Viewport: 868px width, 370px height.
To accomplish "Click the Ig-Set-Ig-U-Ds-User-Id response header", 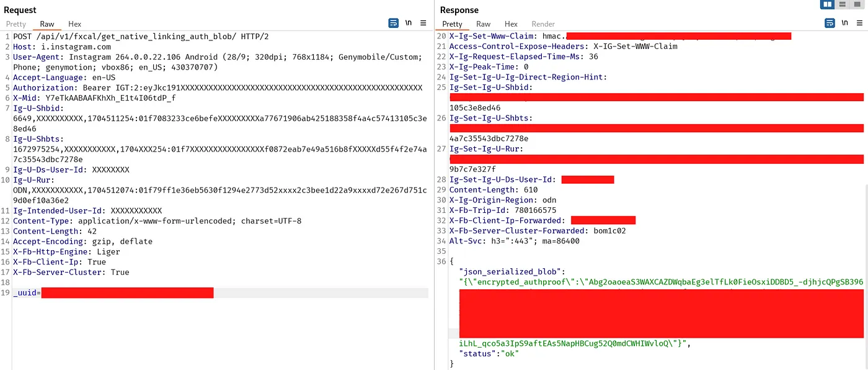I will 531,179.
